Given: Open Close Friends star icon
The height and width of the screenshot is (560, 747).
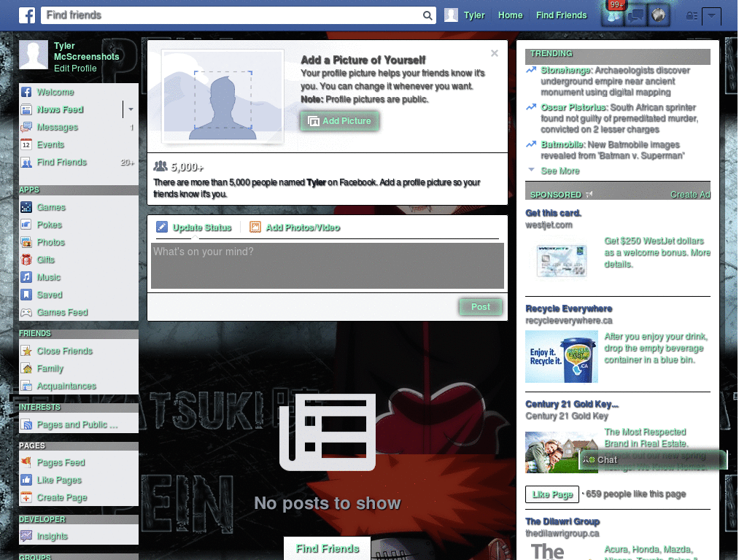Looking at the screenshot, I should (x=26, y=351).
